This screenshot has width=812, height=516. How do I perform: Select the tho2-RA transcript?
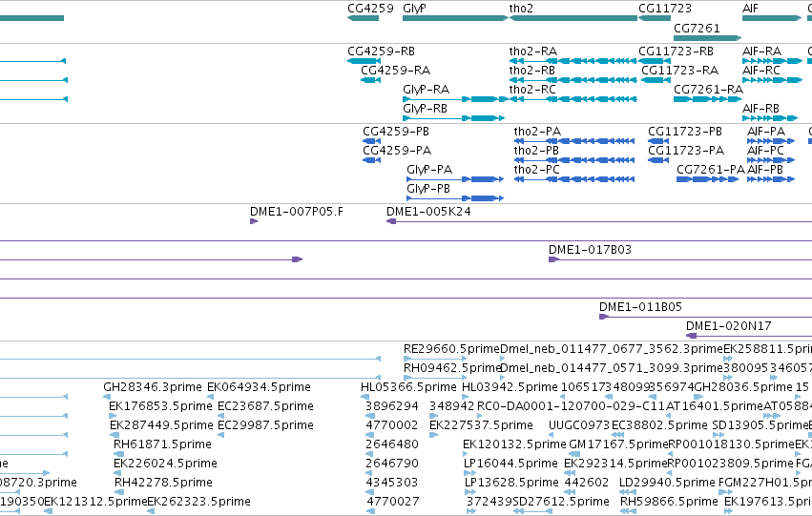click(x=573, y=61)
